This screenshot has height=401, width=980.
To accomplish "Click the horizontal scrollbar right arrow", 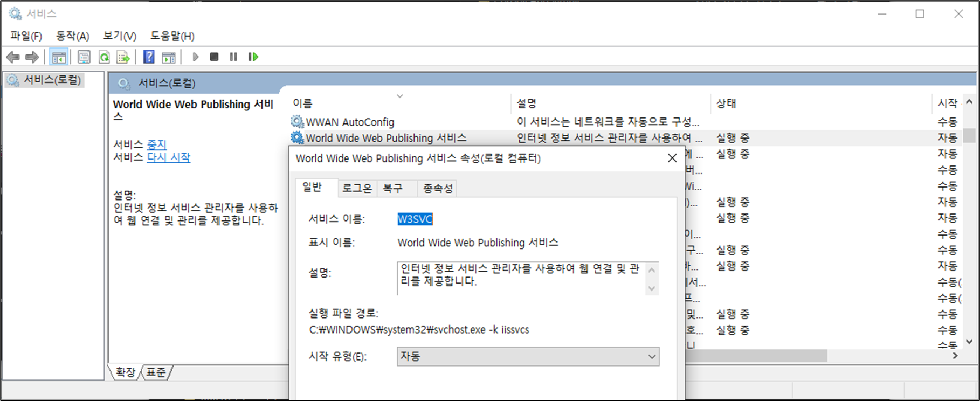I will [955, 356].
